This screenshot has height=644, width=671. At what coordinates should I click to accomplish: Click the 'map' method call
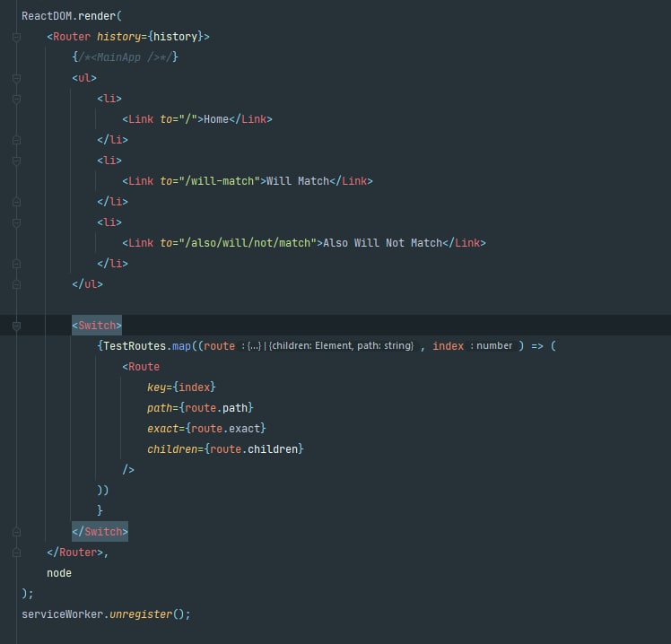click(x=181, y=346)
